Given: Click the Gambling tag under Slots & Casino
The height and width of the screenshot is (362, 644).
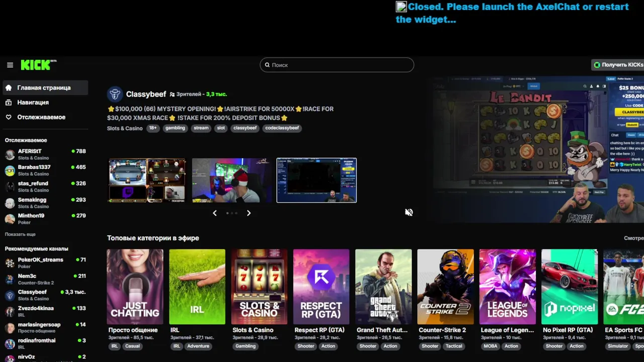Looking at the screenshot, I should 246,346.
